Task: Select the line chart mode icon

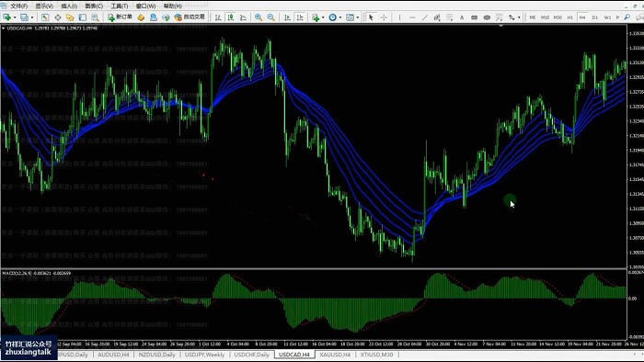Action: click(243, 17)
